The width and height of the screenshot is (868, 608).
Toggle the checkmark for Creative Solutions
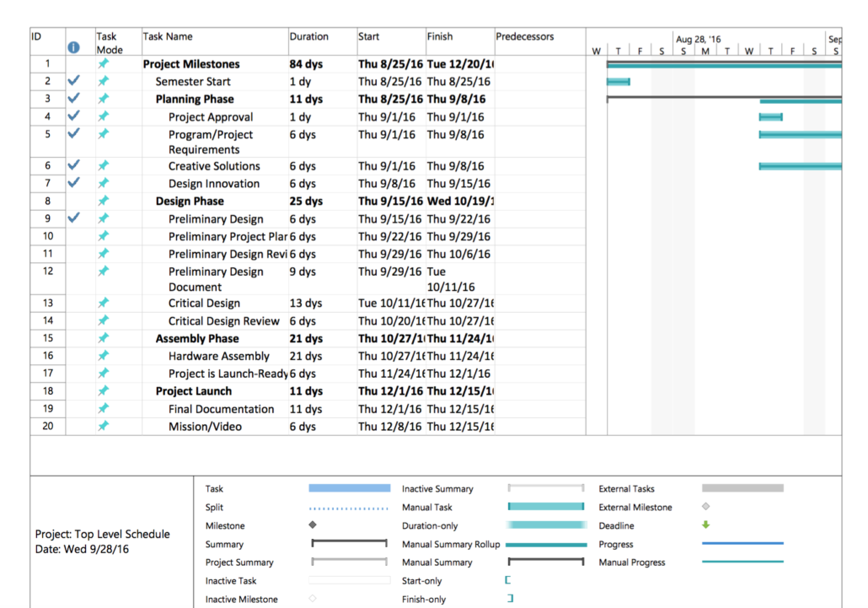73,165
